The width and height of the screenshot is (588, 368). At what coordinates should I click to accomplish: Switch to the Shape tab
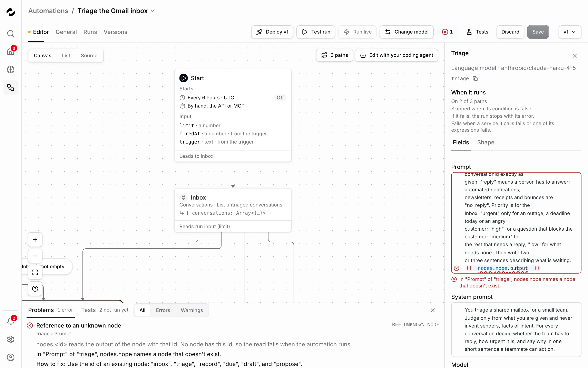pyautogui.click(x=486, y=142)
